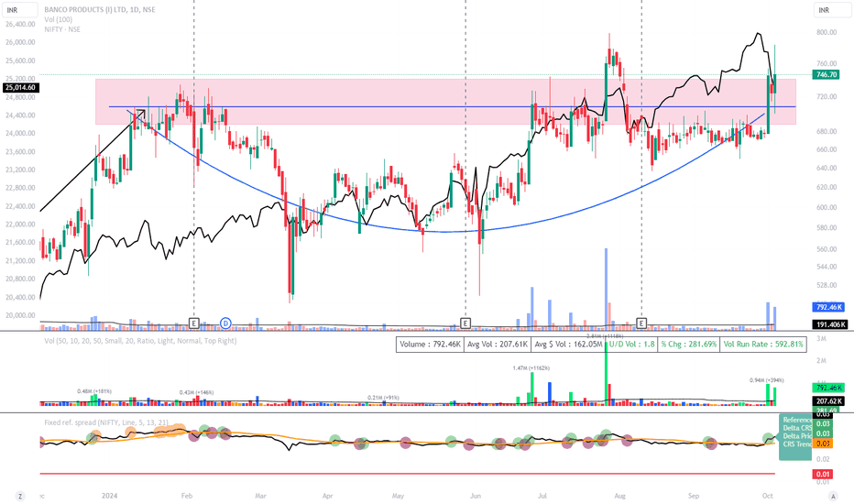Image resolution: width=854 pixels, height=504 pixels.
Task: Click the Apr label on time axis
Action: tap(327, 496)
